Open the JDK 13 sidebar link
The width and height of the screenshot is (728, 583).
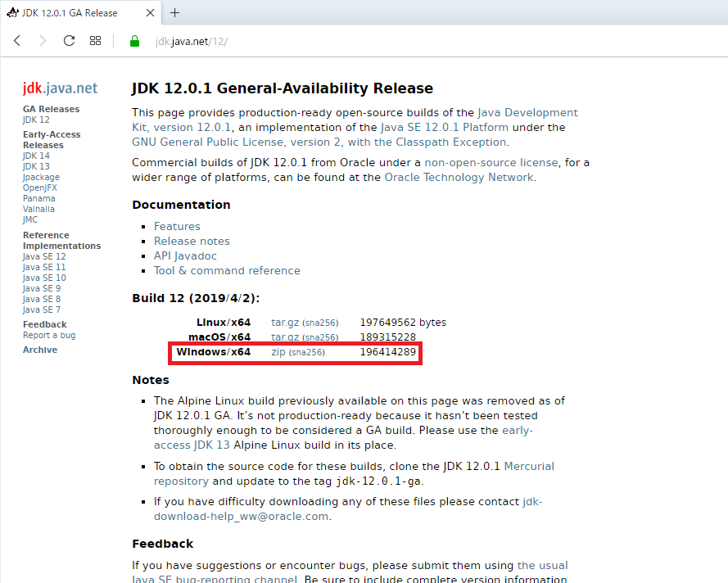[x=36, y=166]
